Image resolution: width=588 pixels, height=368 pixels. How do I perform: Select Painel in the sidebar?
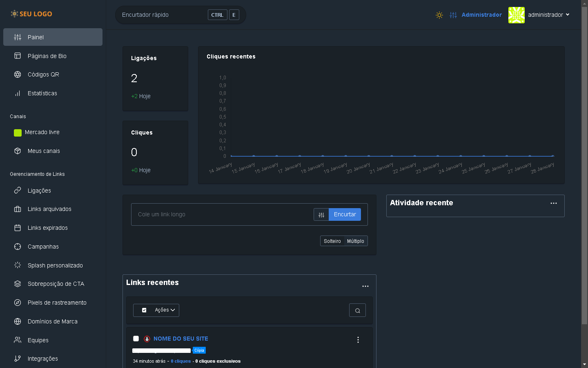pos(53,37)
